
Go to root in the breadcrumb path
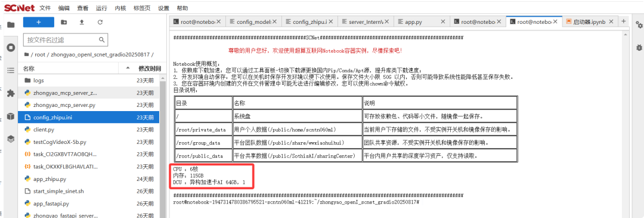click(40, 54)
